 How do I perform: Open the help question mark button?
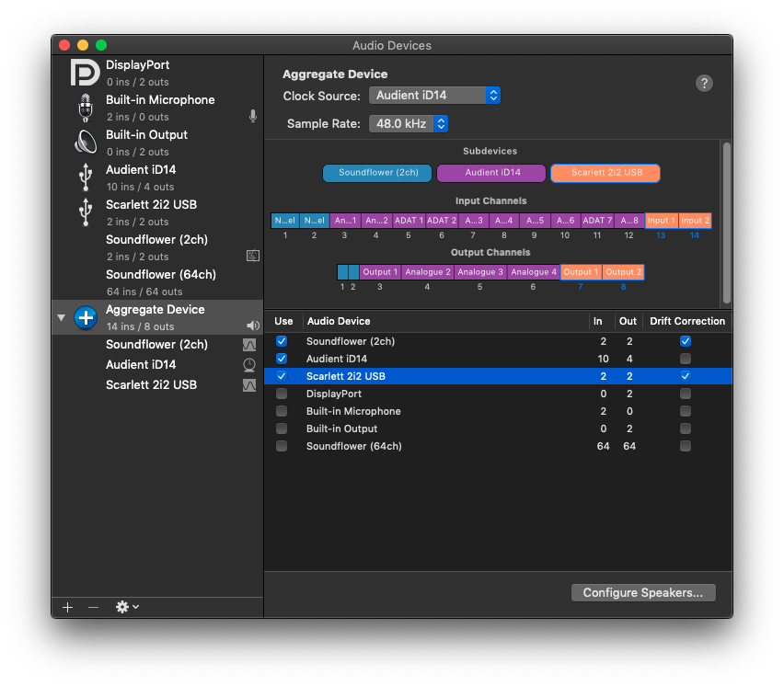tap(704, 84)
